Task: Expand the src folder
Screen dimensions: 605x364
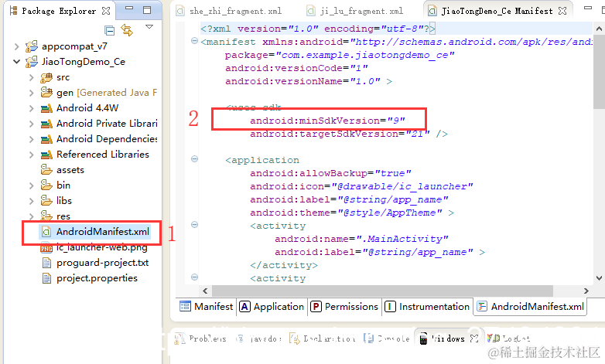Action: point(32,77)
